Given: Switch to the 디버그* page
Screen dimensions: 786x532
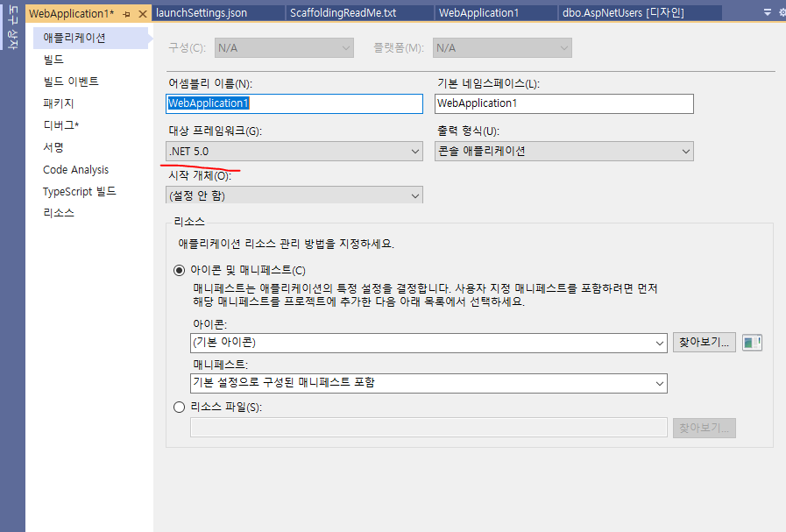Looking at the screenshot, I should point(60,125).
